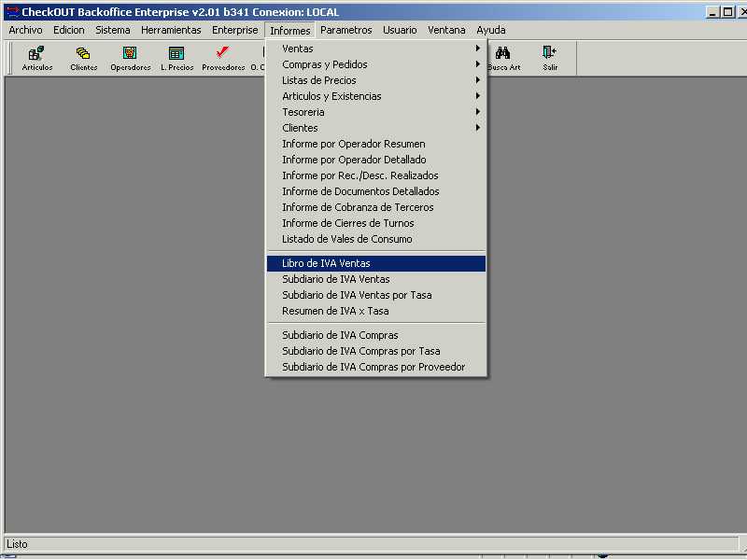The image size is (747, 560).
Task: Open the Ventana menu
Action: tap(446, 30)
